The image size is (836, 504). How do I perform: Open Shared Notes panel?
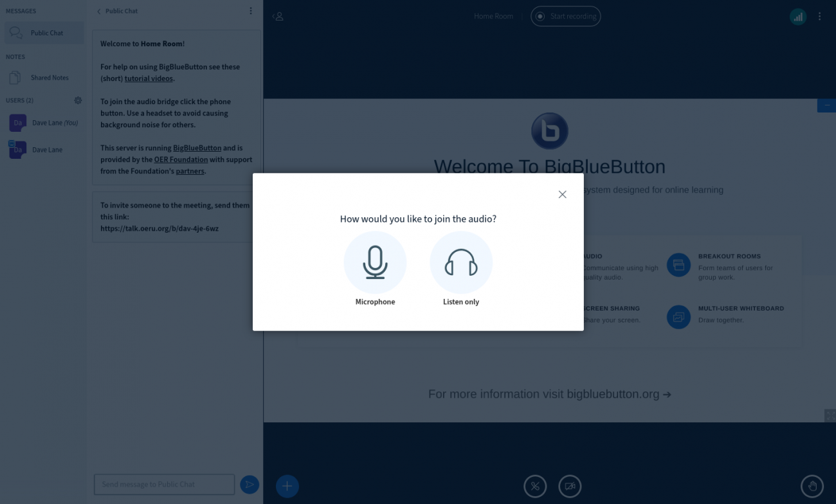click(x=44, y=78)
